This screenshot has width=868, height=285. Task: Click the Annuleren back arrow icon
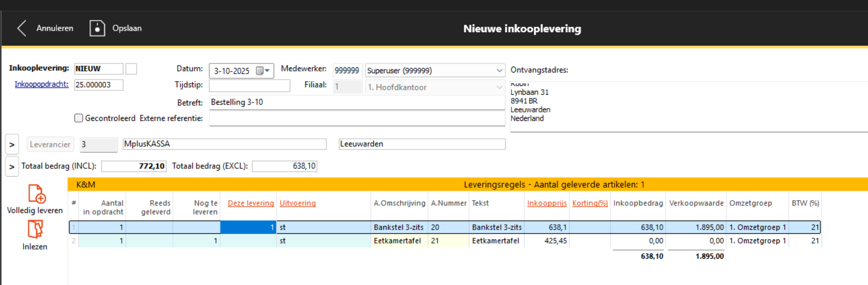[x=22, y=28]
